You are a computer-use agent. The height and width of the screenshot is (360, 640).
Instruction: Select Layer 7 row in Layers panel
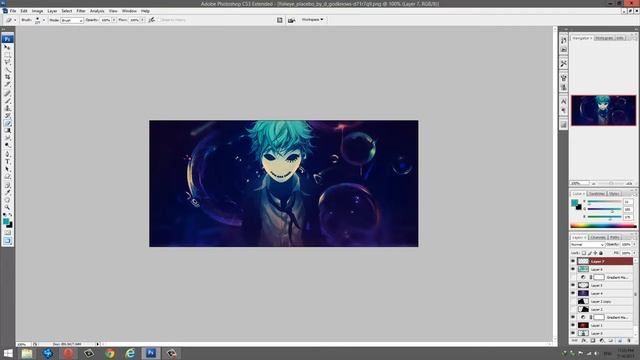pos(605,261)
